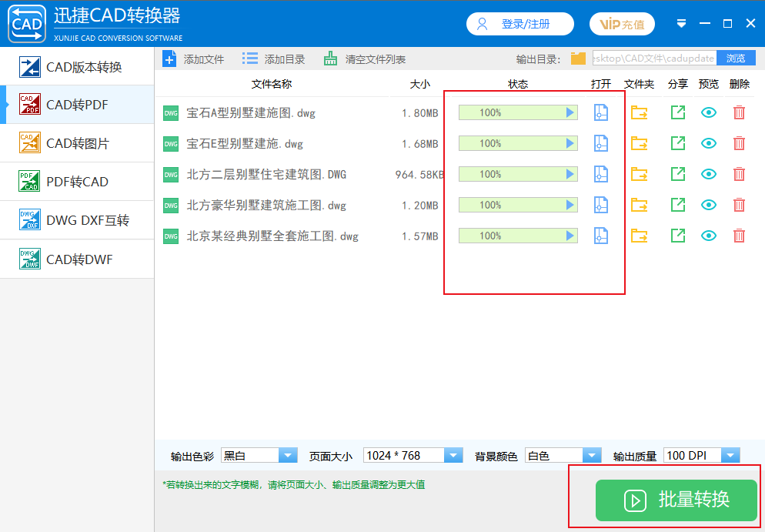Click the size value 1.57MB

420,236
